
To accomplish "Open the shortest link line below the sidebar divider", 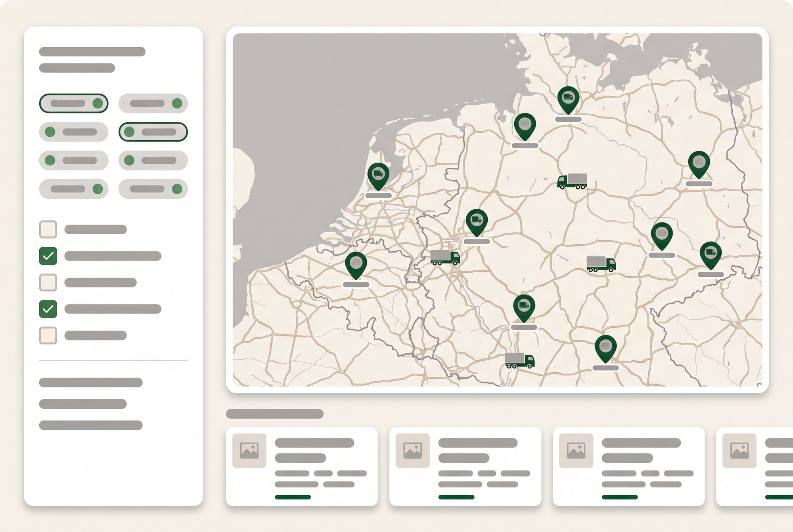I will tap(83, 404).
